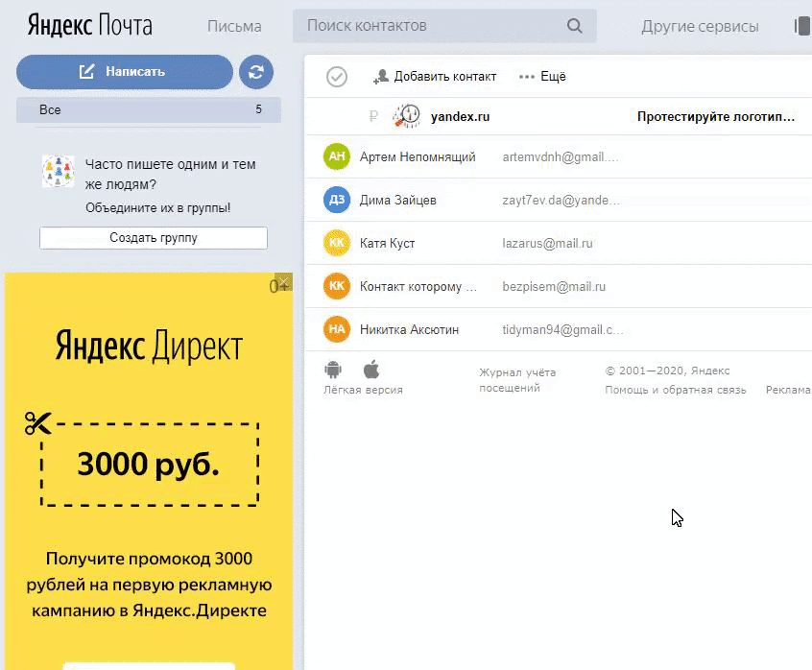This screenshot has width=812, height=670.
Task: Toggle the select-all contacts checkmark
Action: pyautogui.click(x=337, y=77)
